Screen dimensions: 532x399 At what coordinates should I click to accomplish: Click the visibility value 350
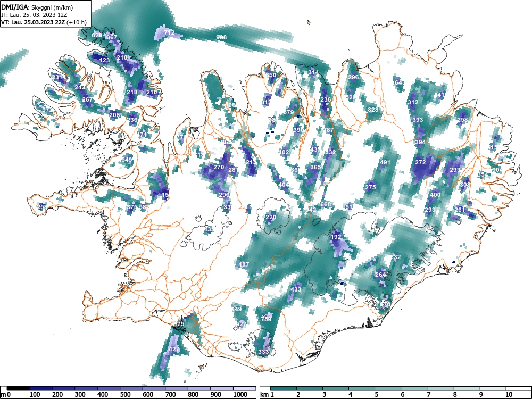pyautogui.click(x=271, y=76)
